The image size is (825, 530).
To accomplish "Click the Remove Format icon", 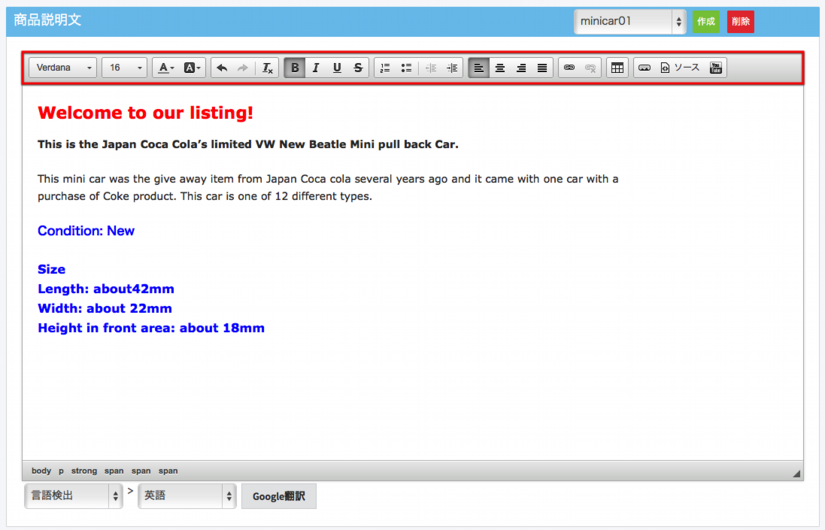I will coord(267,68).
